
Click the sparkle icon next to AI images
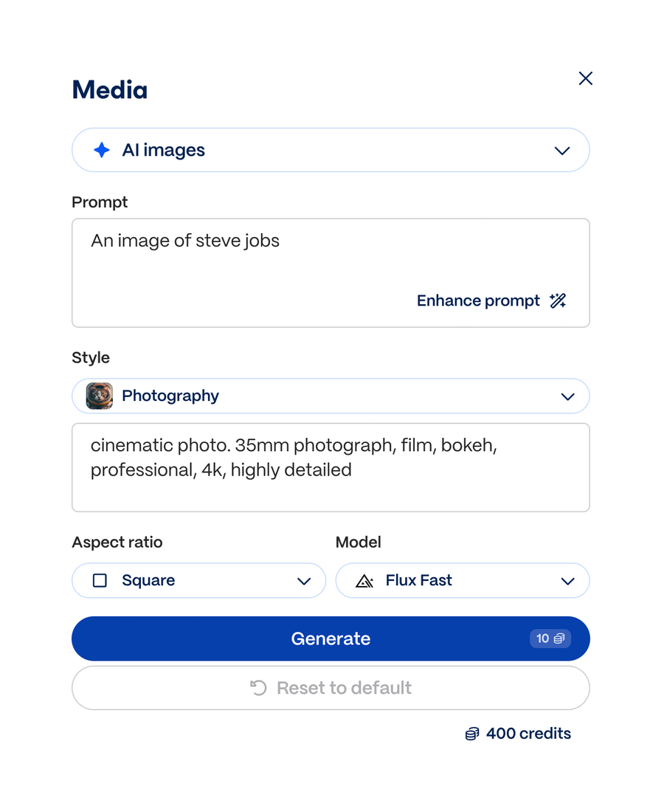pyautogui.click(x=100, y=150)
